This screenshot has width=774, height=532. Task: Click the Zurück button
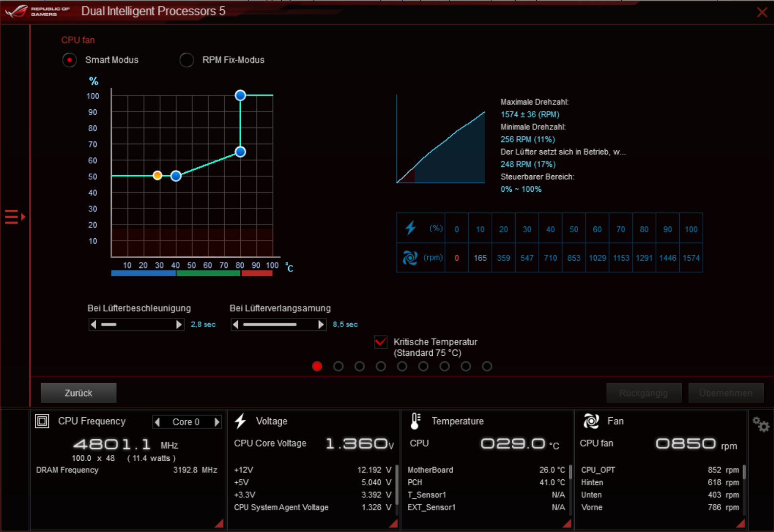pyautogui.click(x=79, y=393)
